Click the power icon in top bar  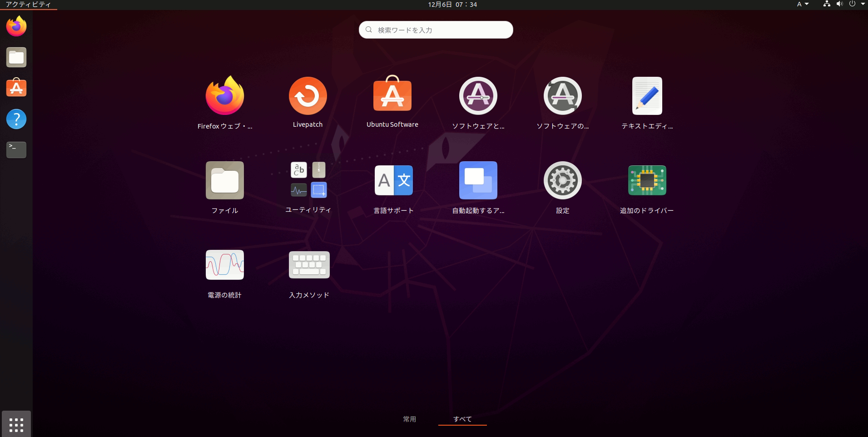coord(852,4)
